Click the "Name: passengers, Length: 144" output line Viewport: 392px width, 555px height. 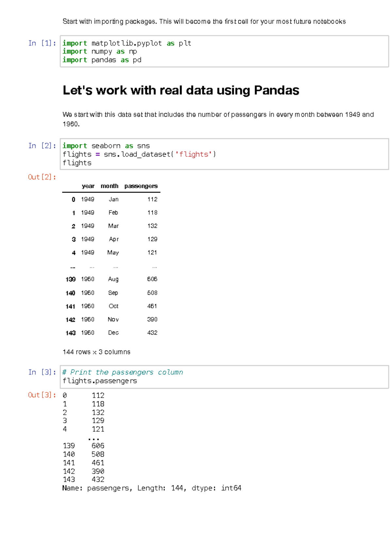tap(152, 488)
